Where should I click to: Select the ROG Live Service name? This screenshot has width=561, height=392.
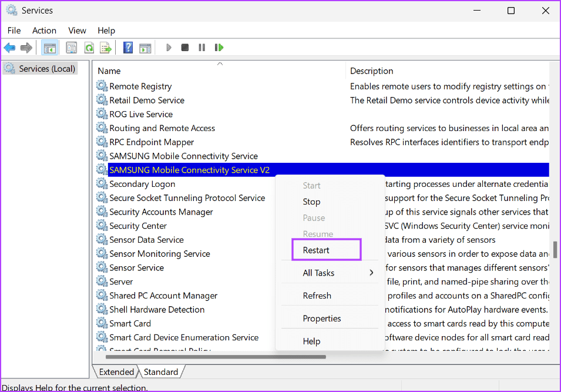pyautogui.click(x=141, y=114)
